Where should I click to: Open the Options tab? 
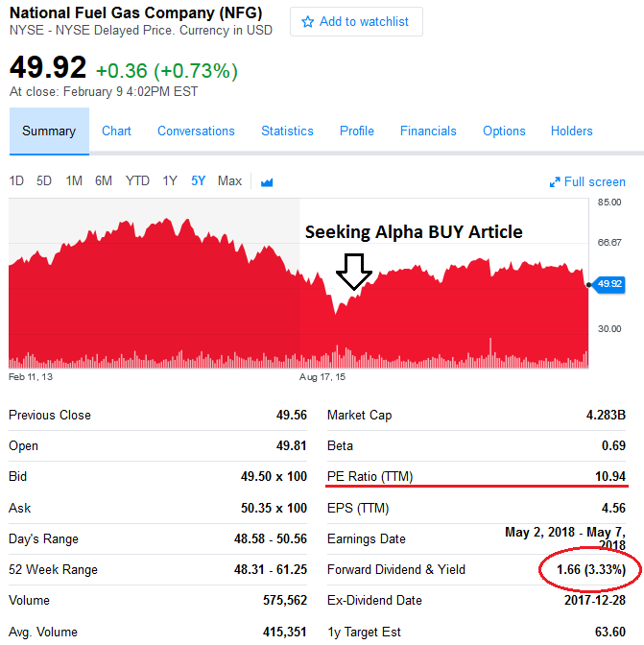point(504,131)
